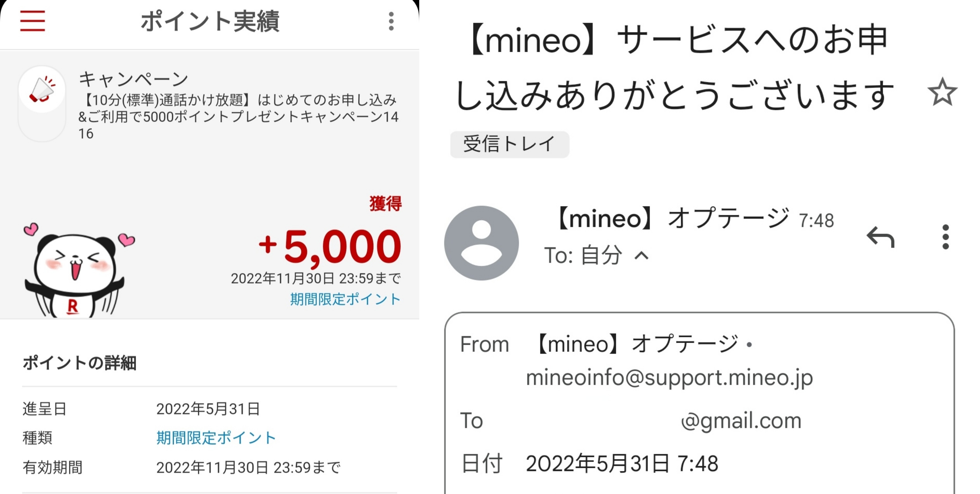Image resolution: width=980 pixels, height=494 pixels.
Task: Star the mineo email
Action: tap(942, 92)
